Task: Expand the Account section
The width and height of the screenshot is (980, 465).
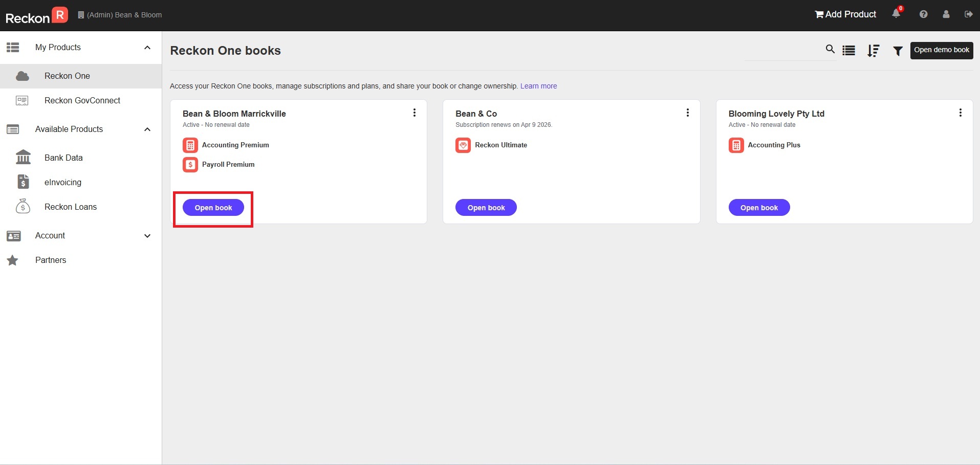Action: click(147, 236)
